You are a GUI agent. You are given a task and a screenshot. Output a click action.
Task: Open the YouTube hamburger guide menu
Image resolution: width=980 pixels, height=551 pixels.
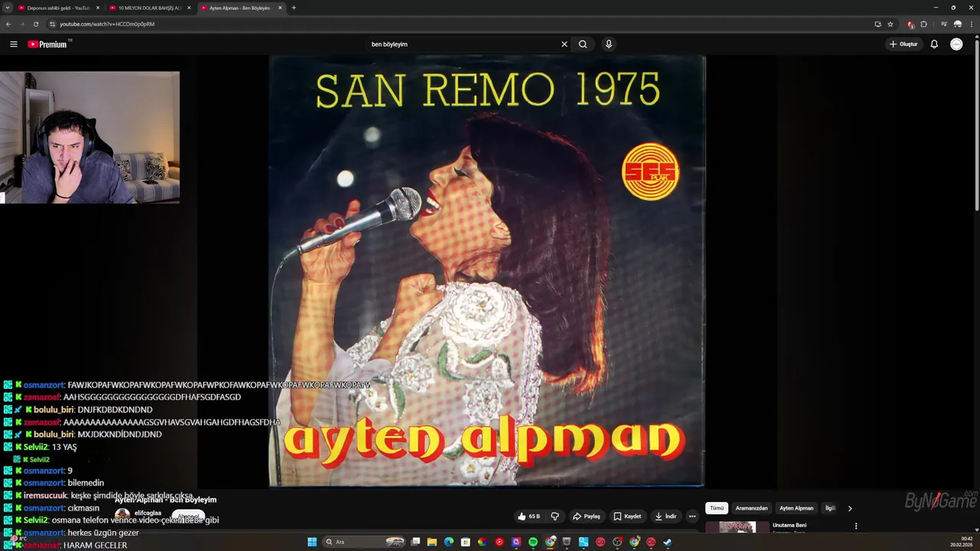point(14,44)
